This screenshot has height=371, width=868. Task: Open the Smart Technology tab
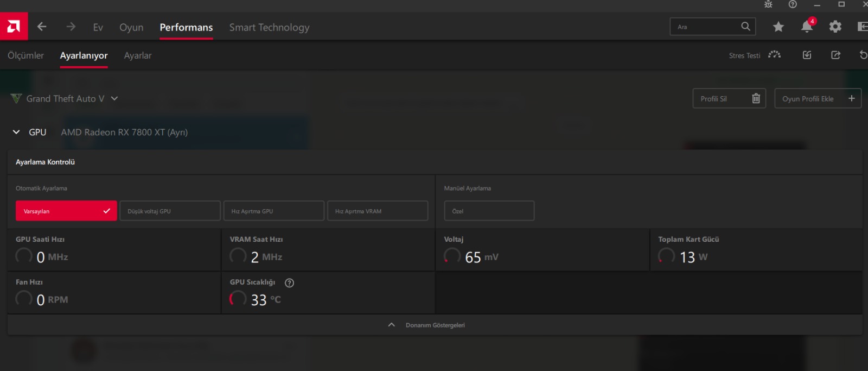269,27
